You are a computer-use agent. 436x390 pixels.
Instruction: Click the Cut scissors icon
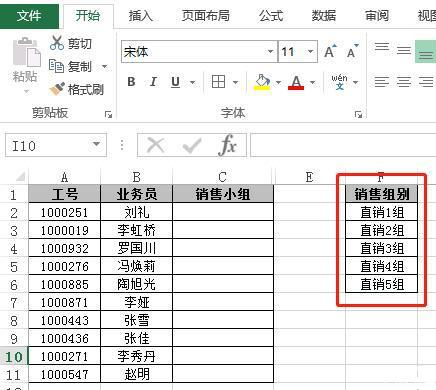tap(57, 43)
